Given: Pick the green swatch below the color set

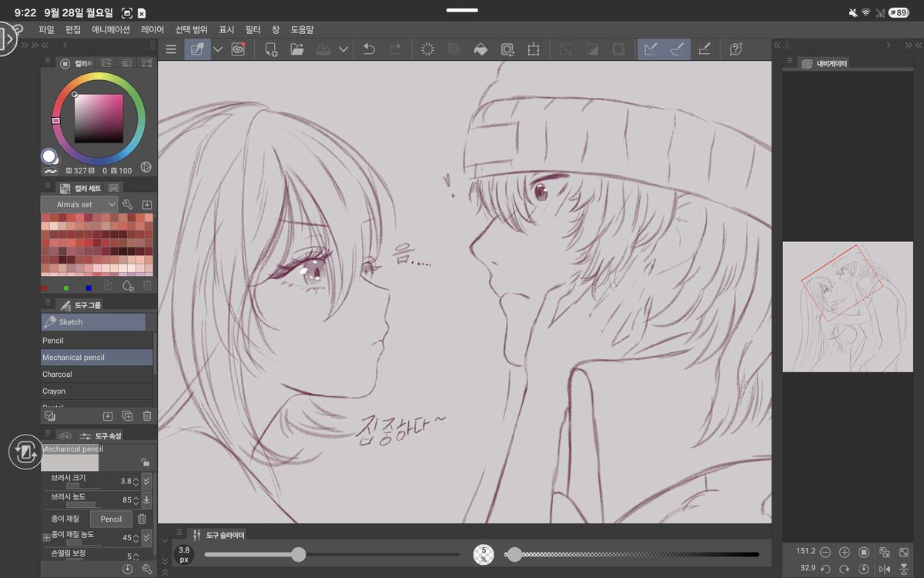Looking at the screenshot, I should point(67,288).
